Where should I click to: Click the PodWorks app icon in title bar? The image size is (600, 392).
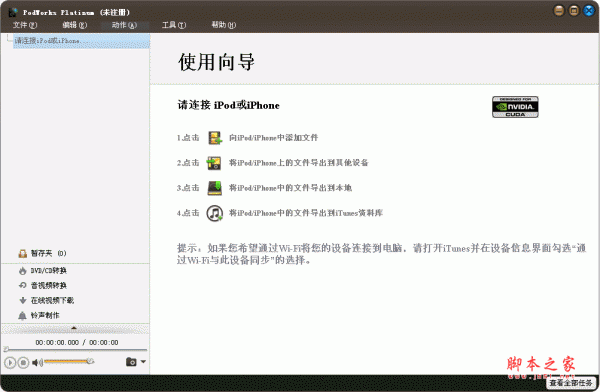(13, 12)
